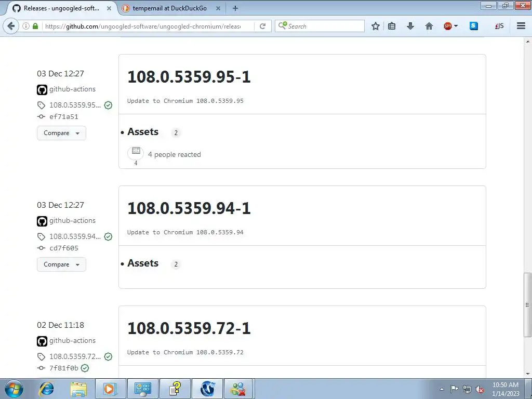The height and width of the screenshot is (399, 532).
Task: Open the green padlock security info
Action: [35, 26]
